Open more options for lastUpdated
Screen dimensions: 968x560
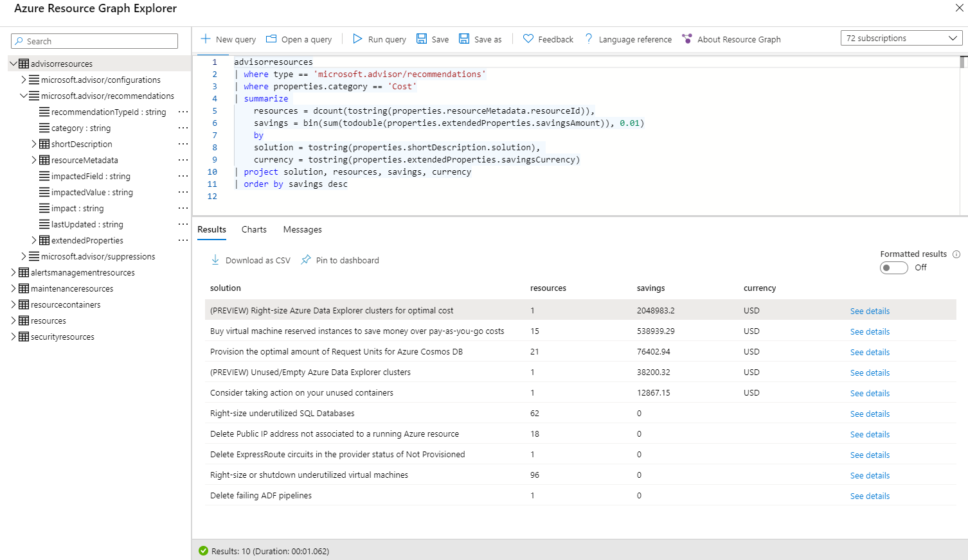[183, 224]
